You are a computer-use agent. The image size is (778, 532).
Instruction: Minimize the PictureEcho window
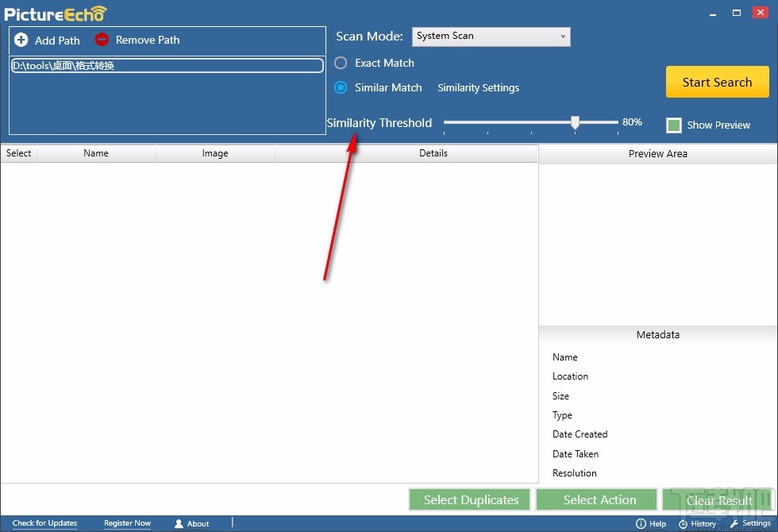[713, 13]
